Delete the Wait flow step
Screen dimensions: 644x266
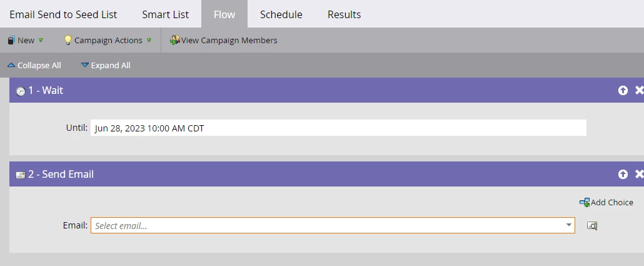pos(640,91)
